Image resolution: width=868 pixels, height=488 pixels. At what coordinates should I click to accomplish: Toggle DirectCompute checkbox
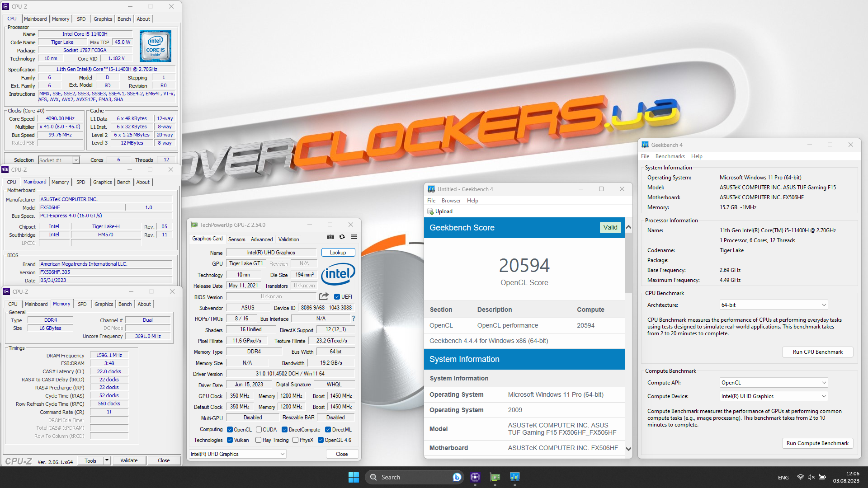[284, 430]
